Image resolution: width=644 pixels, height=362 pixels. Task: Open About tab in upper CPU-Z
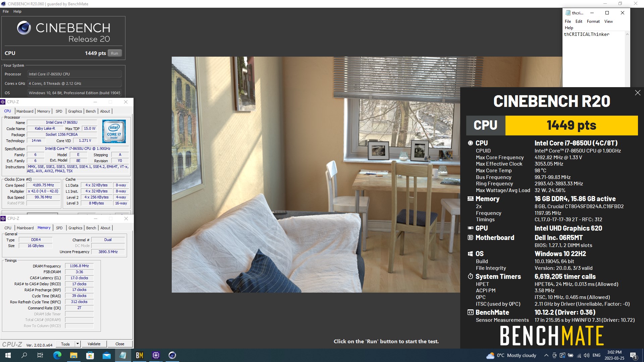[x=105, y=111]
